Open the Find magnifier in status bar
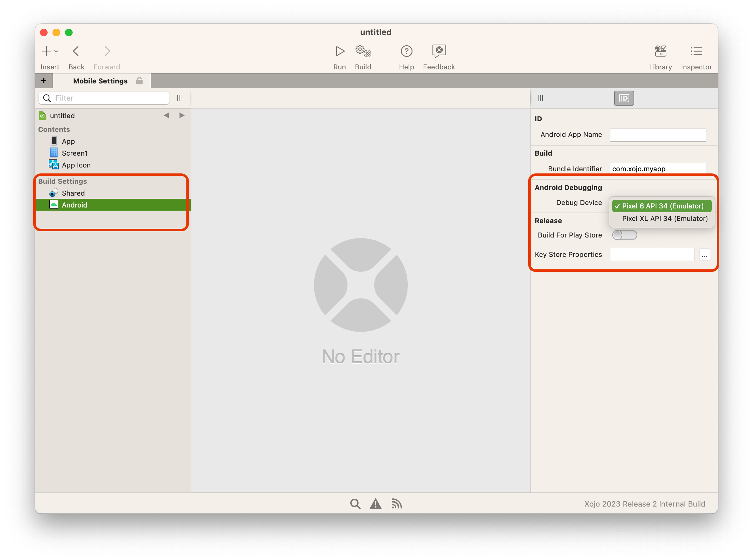 (355, 504)
